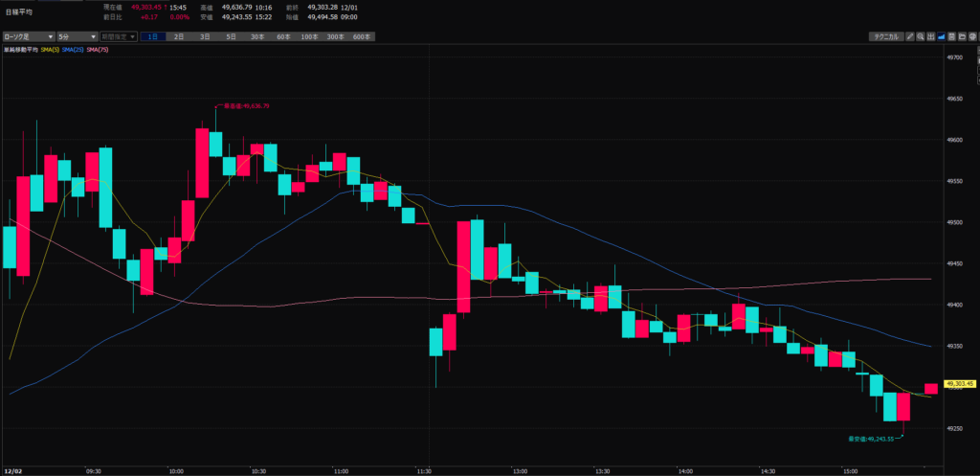Toggle the blue area chart icon
Screen dimensions: 980x476
pos(942,36)
